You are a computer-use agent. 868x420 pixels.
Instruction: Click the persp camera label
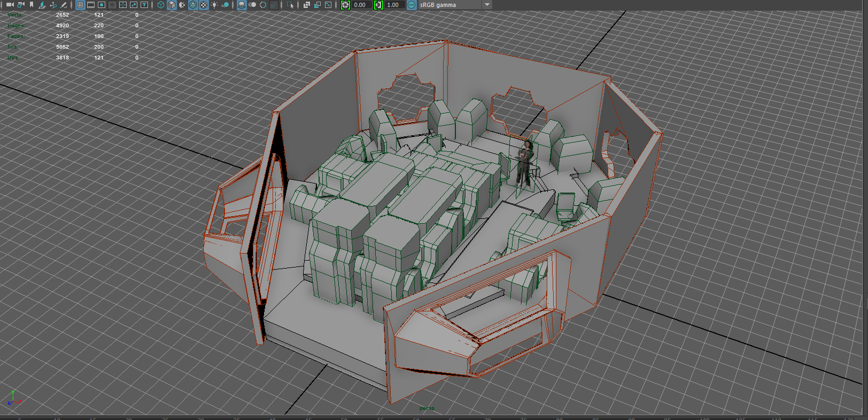427,408
